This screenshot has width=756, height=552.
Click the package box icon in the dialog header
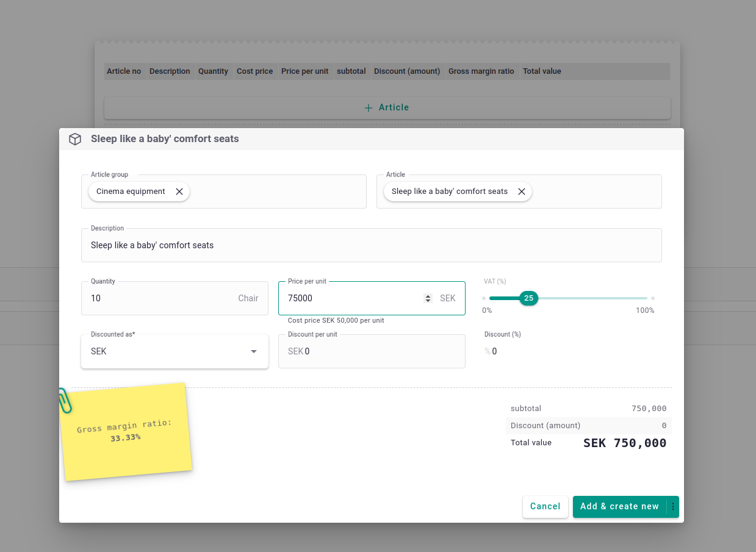pyautogui.click(x=75, y=139)
